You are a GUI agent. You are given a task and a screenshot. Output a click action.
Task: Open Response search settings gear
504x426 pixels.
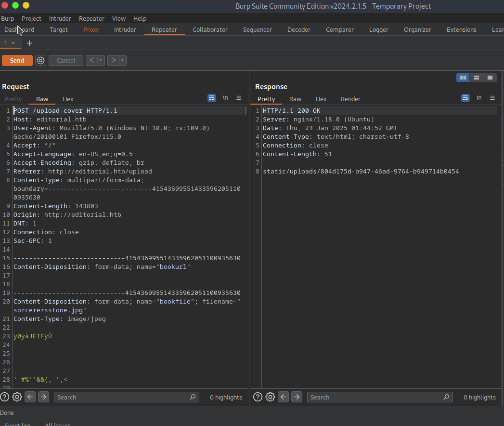tap(271, 397)
